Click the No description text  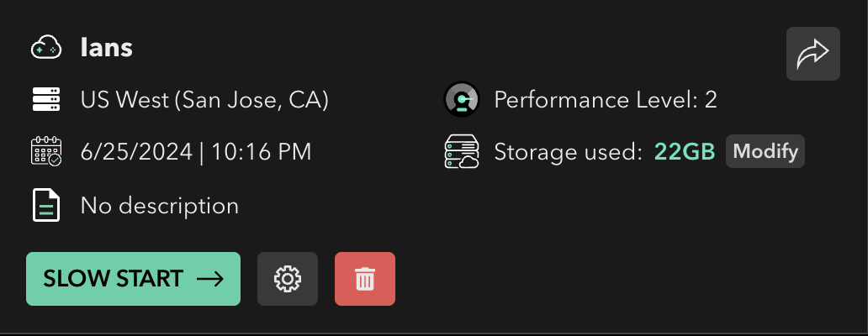[x=160, y=206]
